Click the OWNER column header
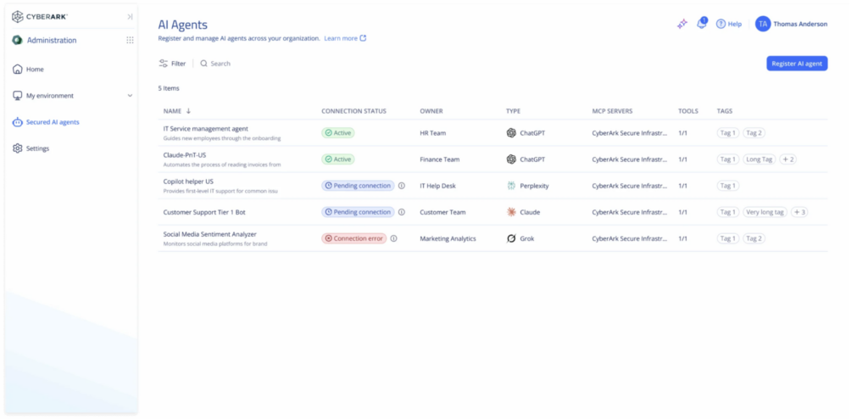868x419 pixels. coord(431,111)
